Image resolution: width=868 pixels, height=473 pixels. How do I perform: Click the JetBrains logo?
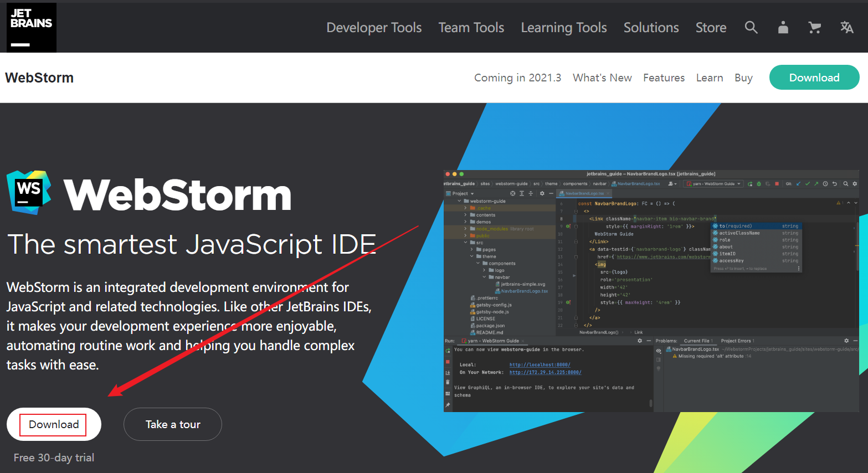(32, 28)
